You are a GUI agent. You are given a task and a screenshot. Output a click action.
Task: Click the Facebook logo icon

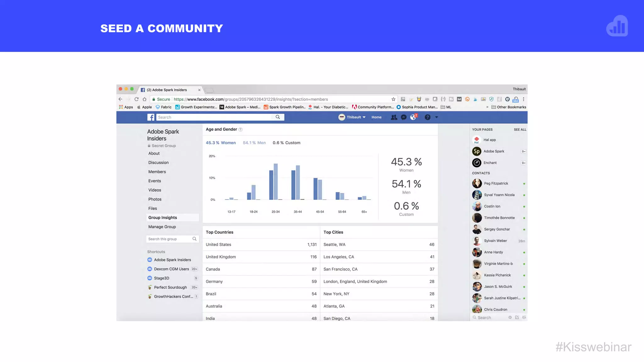(x=151, y=117)
